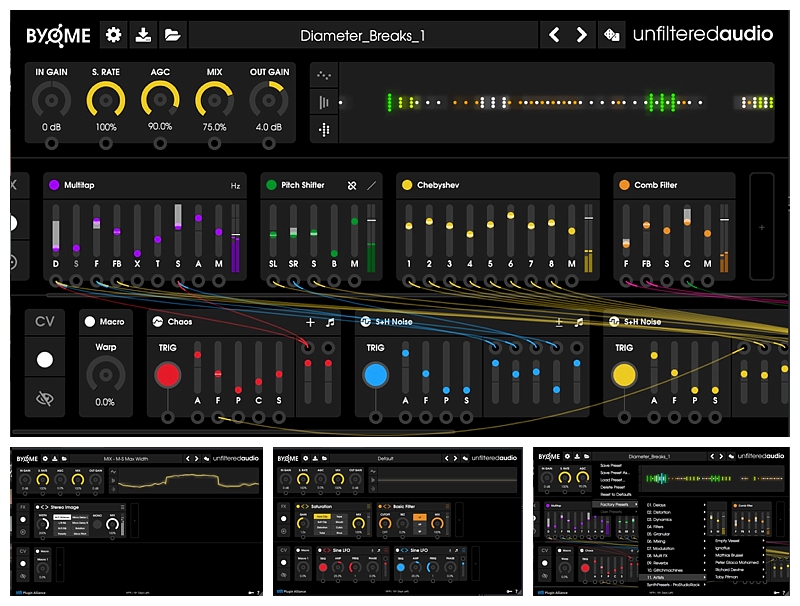
Task: Select the scatter dots visualizer mode icon
Action: pos(323,75)
